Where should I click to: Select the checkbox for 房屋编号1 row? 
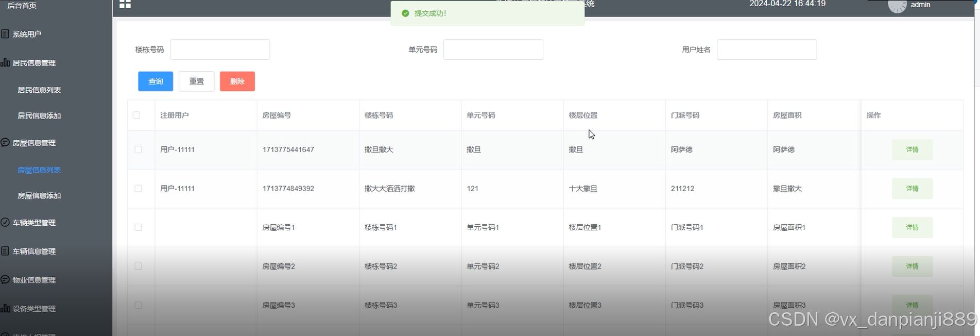pos(138,227)
